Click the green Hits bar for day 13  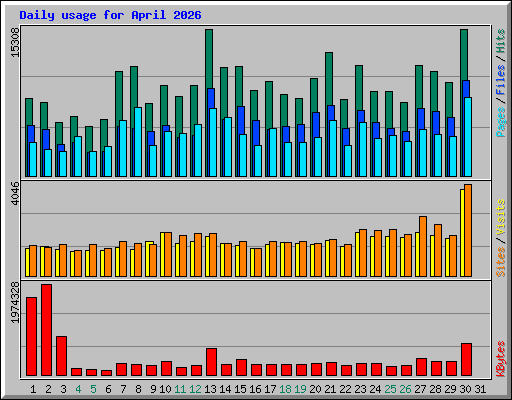click(x=209, y=58)
